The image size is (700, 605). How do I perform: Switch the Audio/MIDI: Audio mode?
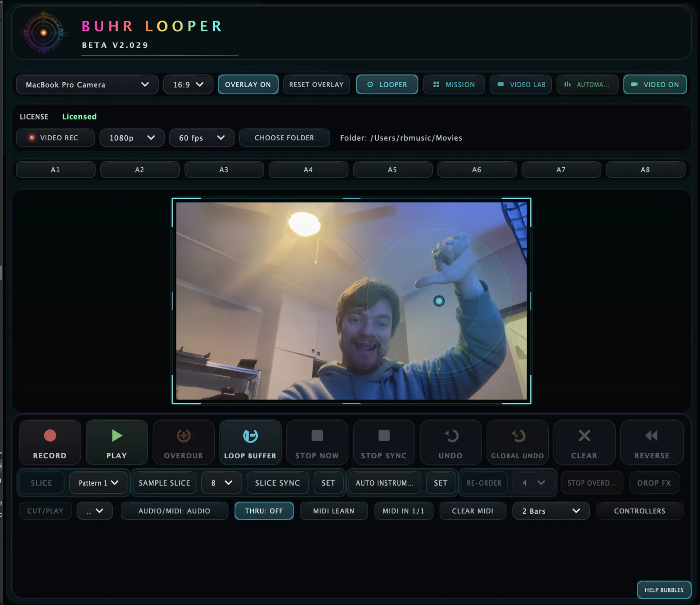tap(175, 511)
